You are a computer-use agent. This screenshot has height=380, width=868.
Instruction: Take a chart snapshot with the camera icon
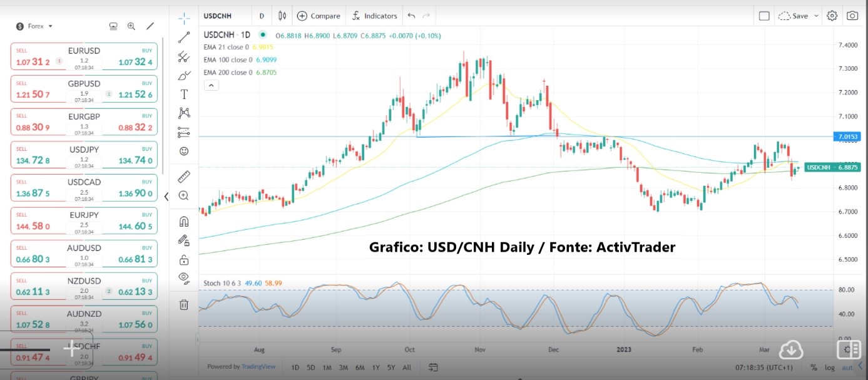pyautogui.click(x=852, y=16)
